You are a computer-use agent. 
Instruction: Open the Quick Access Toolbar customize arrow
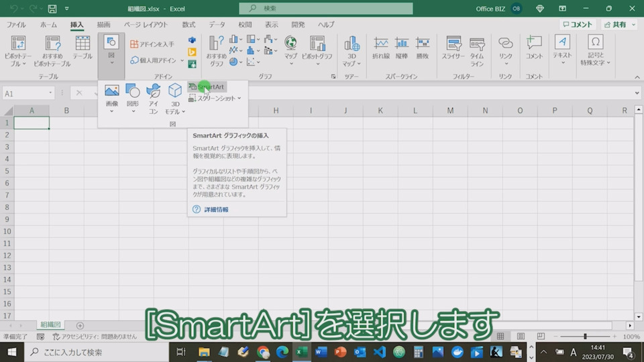tap(66, 9)
